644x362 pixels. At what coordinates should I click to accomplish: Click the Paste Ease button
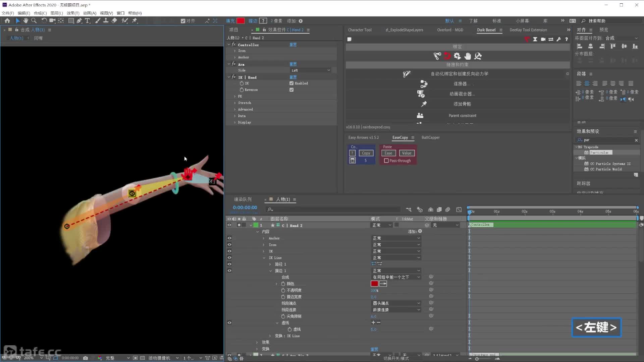pos(388,153)
